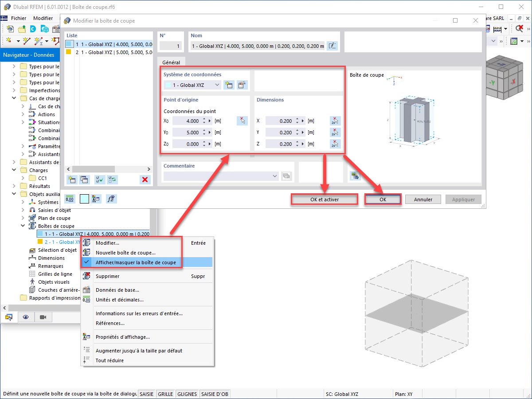Click the open file icon in main toolbar

22,29
